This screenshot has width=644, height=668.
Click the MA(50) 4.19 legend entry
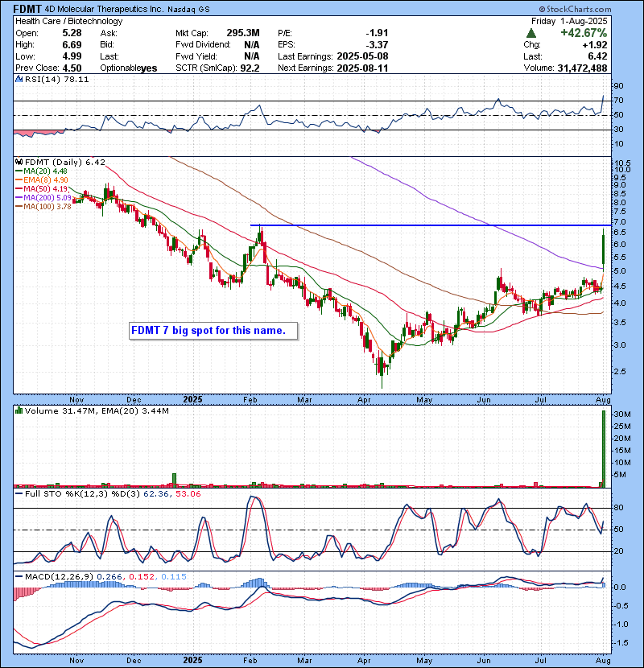point(45,188)
